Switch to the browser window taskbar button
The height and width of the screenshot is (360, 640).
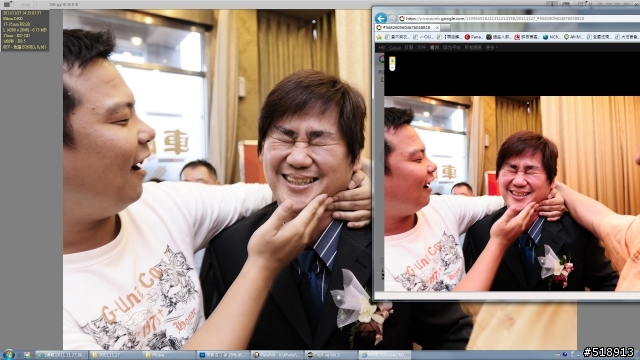point(384,355)
